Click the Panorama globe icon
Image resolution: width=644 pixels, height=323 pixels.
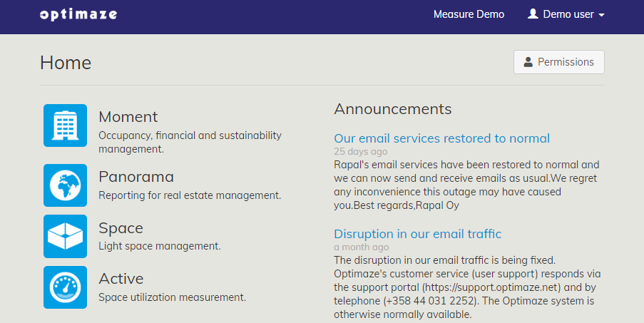pos(65,185)
